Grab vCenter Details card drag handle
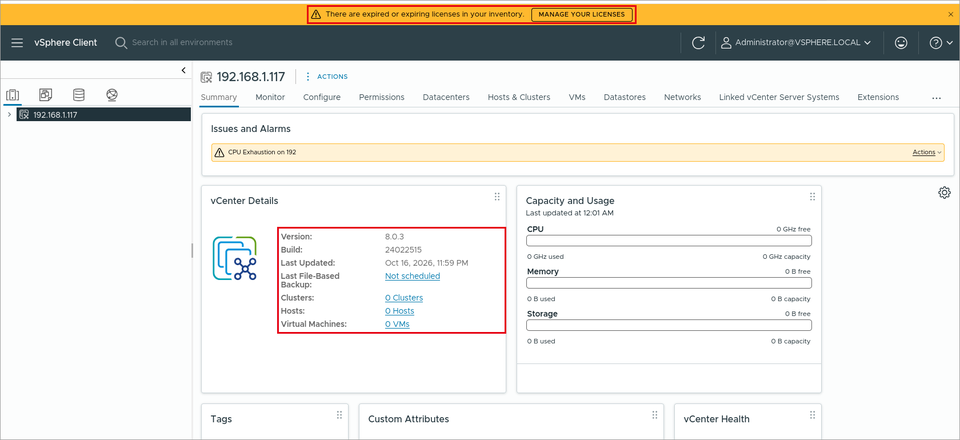The width and height of the screenshot is (960, 440). [497, 196]
